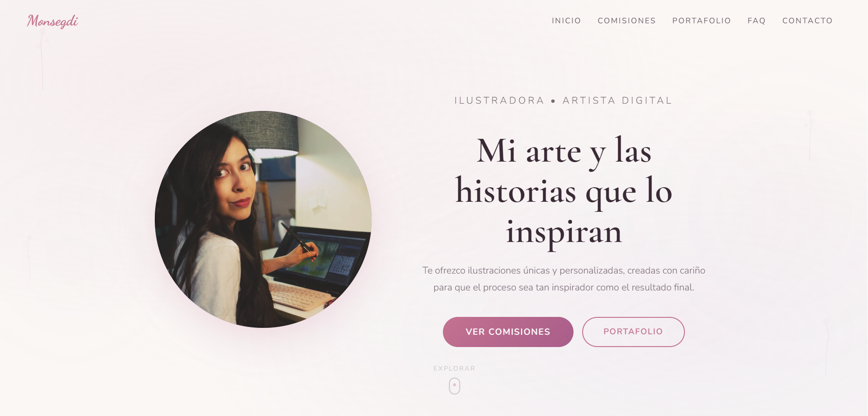Click the faint flower decoration beside the heading
This screenshot has height=416, width=868.
tap(810, 135)
